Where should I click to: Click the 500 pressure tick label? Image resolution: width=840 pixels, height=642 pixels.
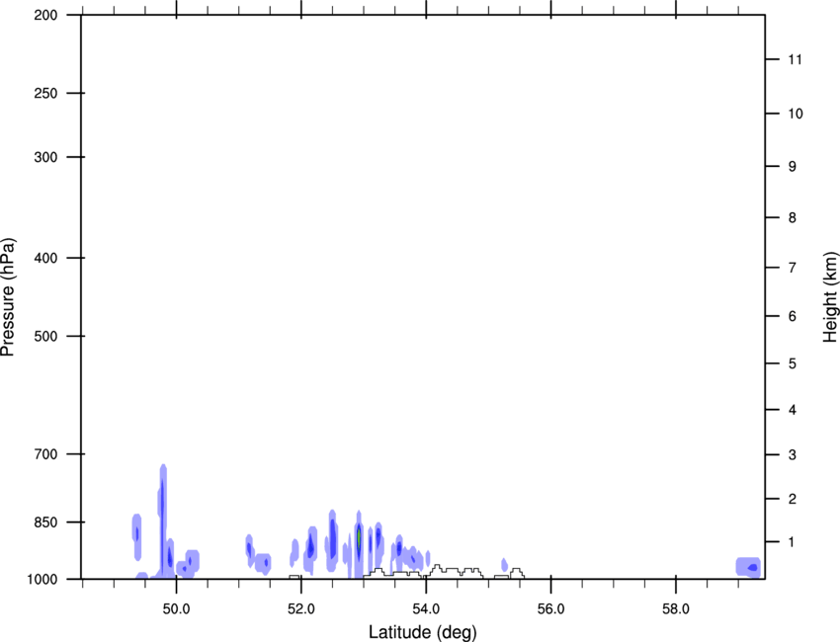pos(45,336)
